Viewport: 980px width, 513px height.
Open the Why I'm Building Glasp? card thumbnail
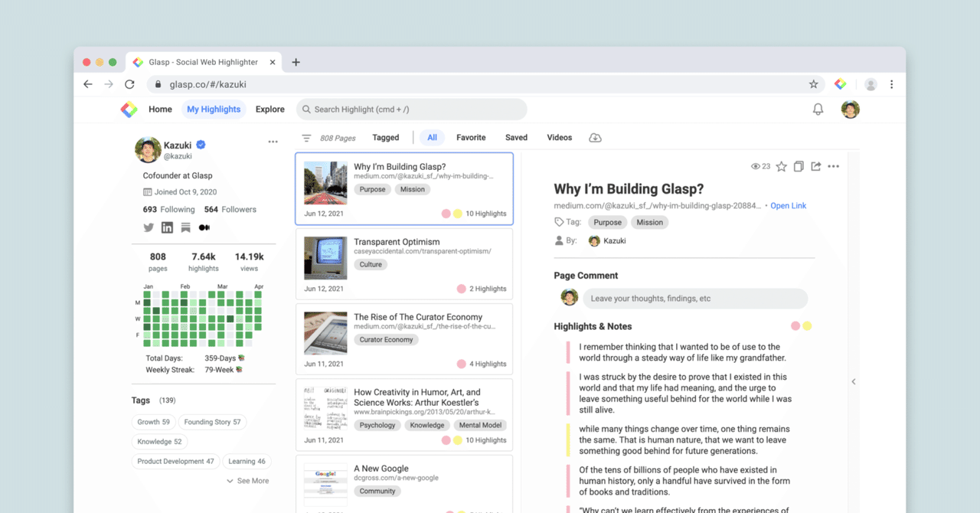(325, 183)
